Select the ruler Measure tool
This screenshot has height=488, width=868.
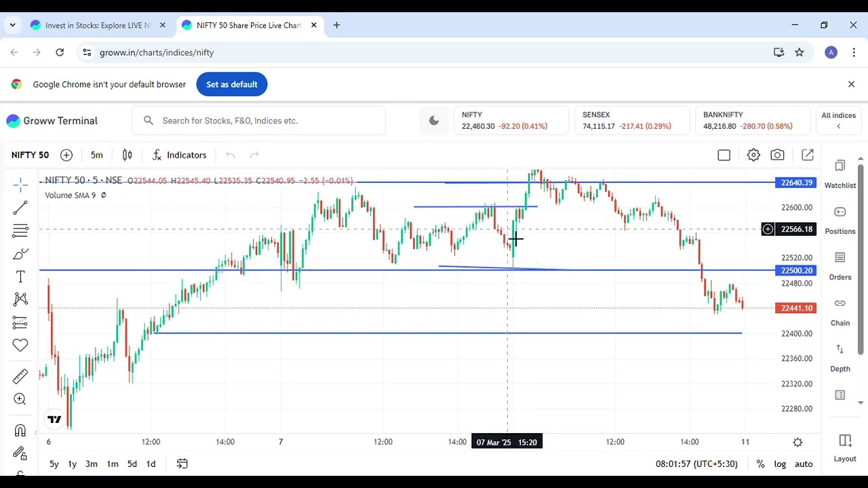tap(20, 376)
